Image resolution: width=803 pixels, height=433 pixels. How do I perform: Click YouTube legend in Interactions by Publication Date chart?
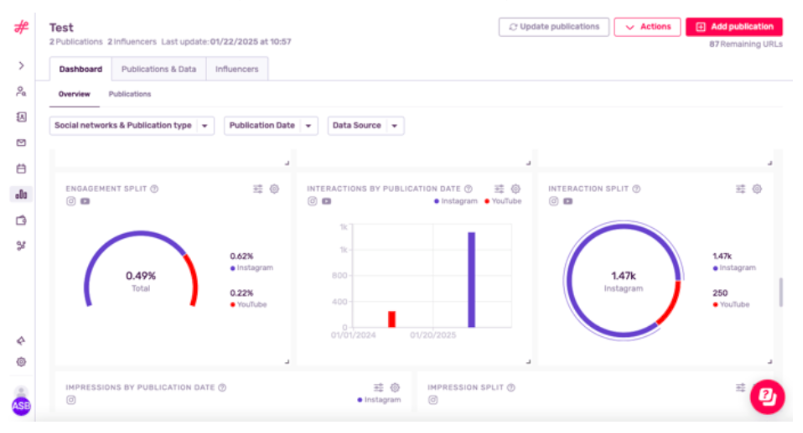tap(503, 201)
